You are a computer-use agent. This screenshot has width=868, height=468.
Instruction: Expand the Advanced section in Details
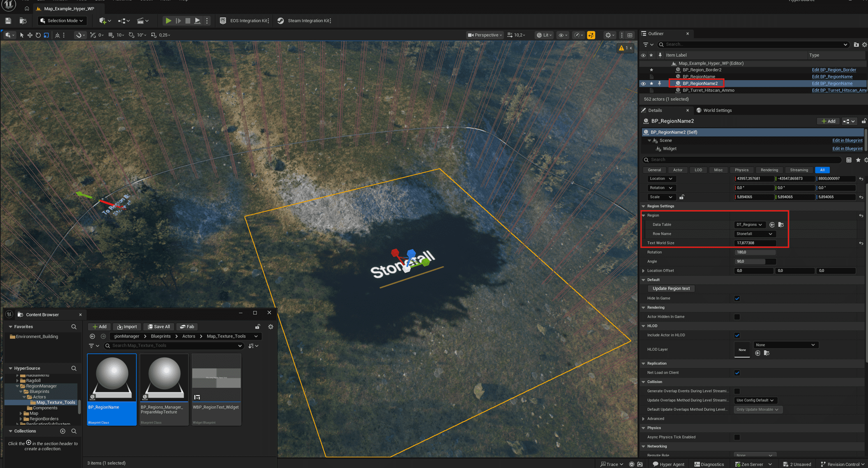[644, 419]
